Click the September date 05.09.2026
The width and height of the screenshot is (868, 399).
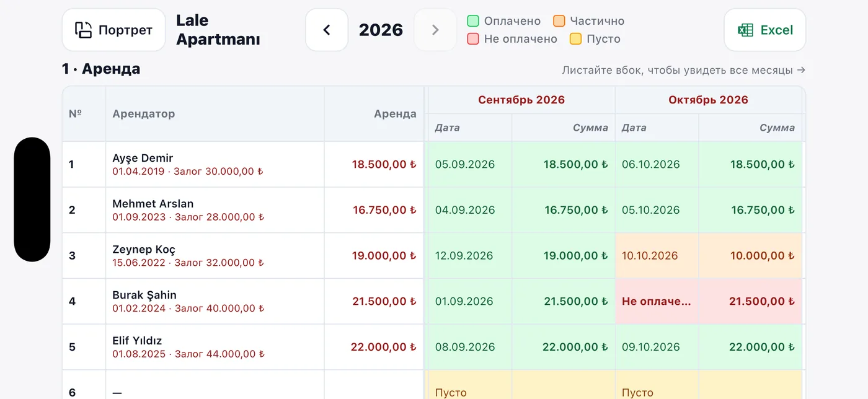(465, 164)
